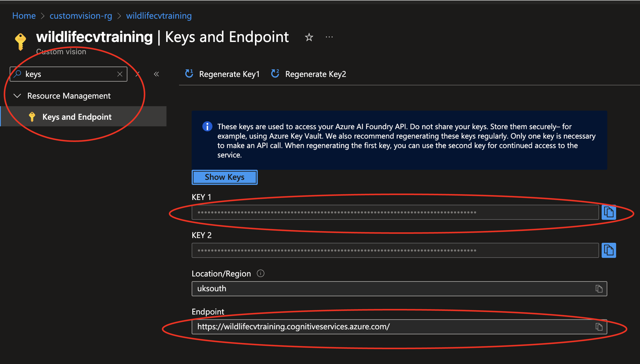Click the 'Location/Region' label
Screen dimensions: 640x364
pos(221,273)
